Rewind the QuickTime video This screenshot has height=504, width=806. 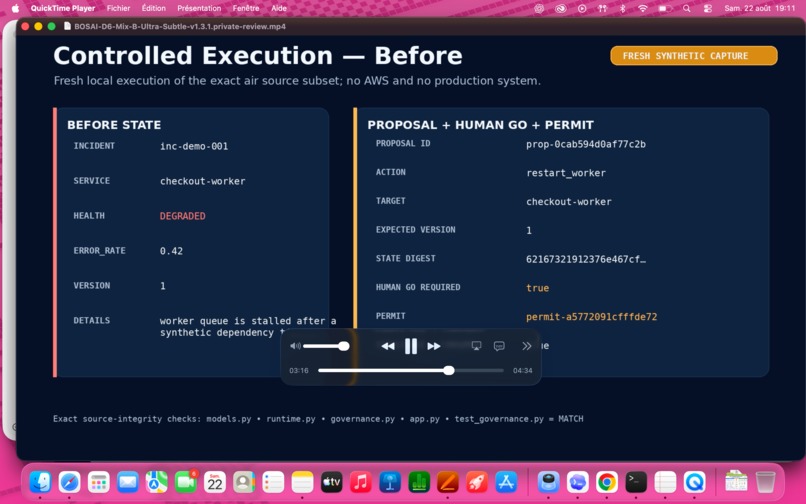388,346
